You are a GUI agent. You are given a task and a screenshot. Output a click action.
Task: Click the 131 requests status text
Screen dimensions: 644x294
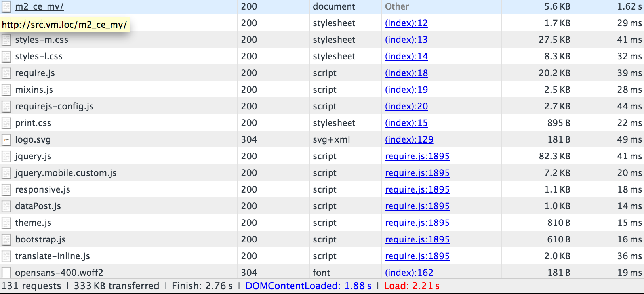(31, 286)
